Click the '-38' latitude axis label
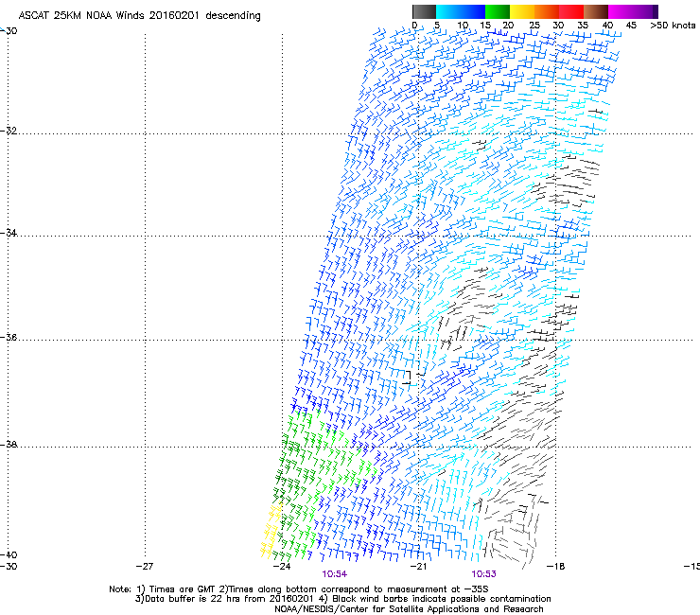Viewport: 700px width, 615px height. 9,445
